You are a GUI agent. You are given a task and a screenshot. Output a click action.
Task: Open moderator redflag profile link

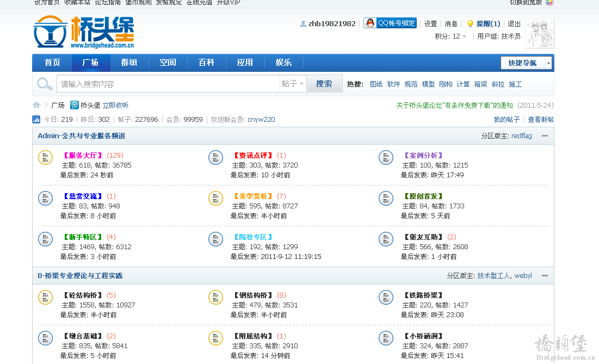[521, 136]
